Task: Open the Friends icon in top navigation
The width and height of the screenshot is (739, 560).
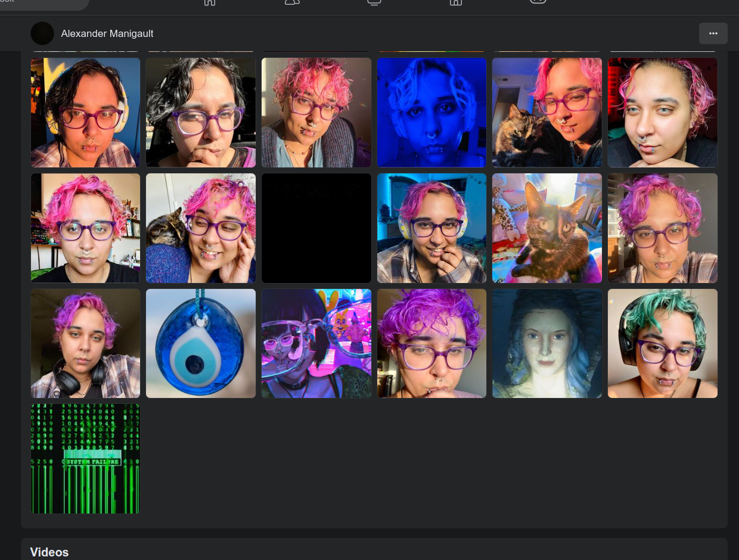Action: click(x=292, y=3)
